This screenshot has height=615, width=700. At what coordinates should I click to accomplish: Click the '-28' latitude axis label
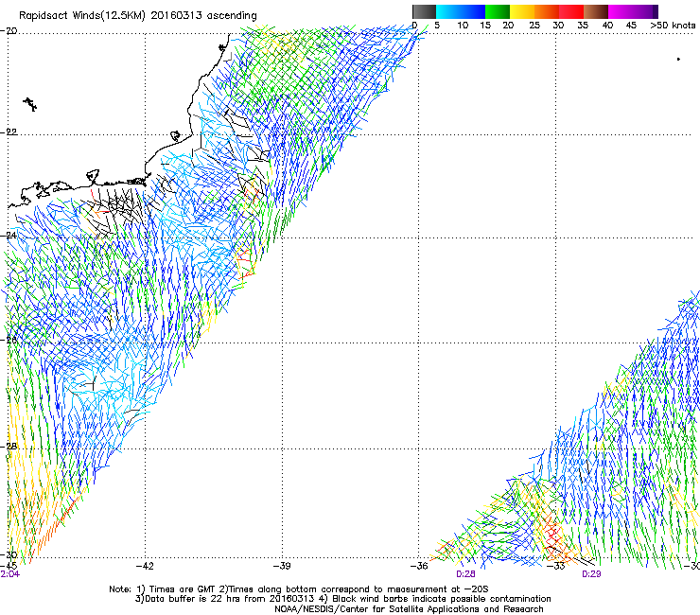tap(9, 447)
